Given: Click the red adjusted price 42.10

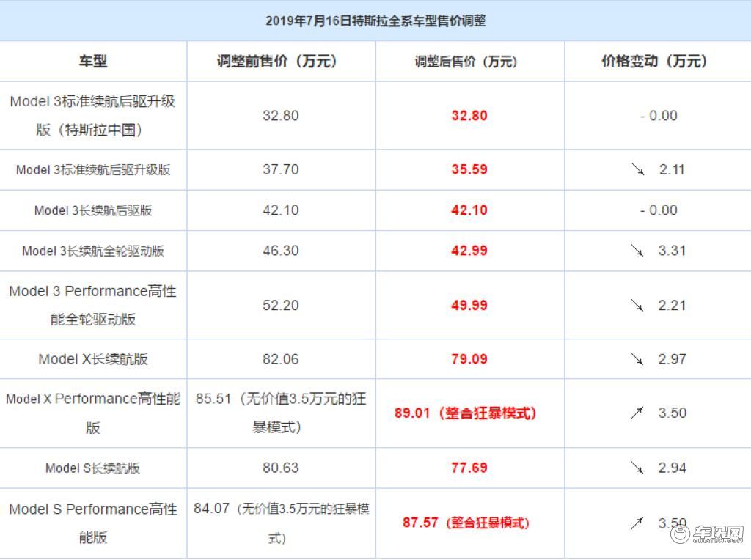Looking at the screenshot, I should [469, 210].
